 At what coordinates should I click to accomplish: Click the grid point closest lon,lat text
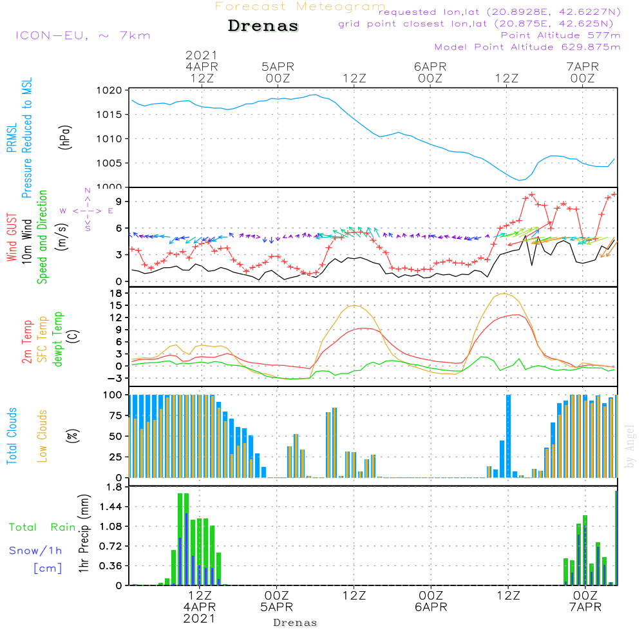coord(479,24)
